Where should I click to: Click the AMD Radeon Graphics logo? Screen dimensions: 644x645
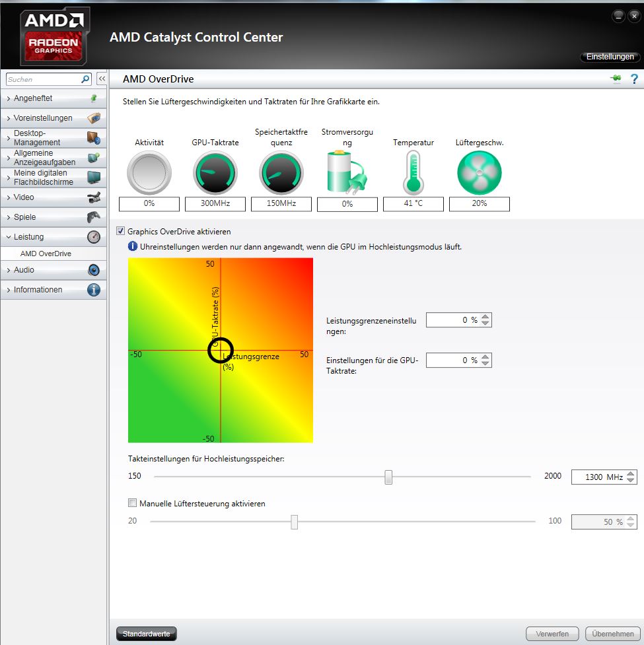pos(54,36)
